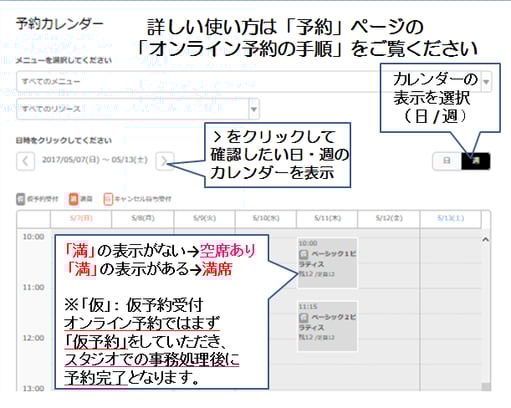Click the キャンセル待ち受付 legend icon

[x=108, y=199]
